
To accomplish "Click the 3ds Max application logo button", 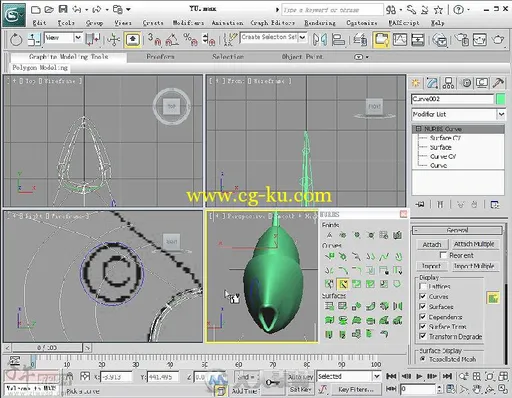I will pos(14,15).
